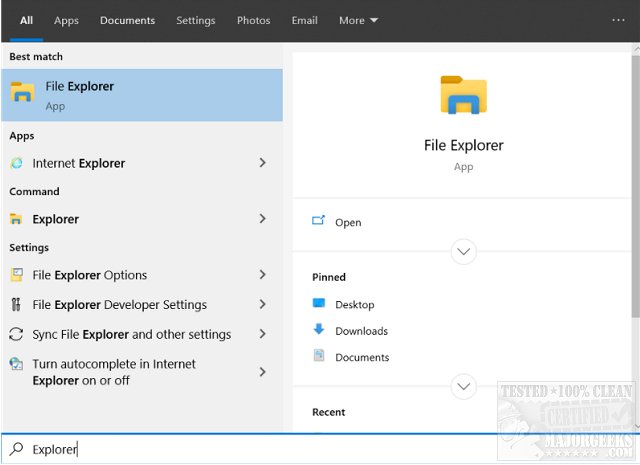Click the Developer Settings tools icon
The height and width of the screenshot is (465, 640).
[17, 305]
